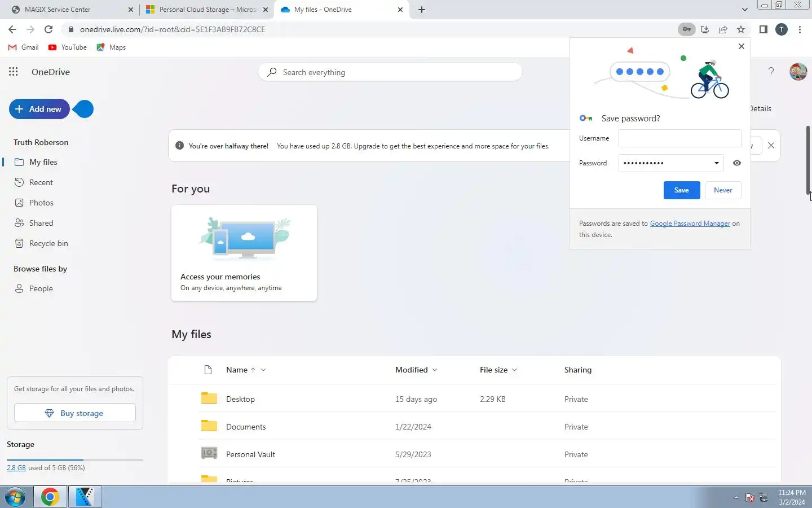Open the Documents folder name
812x508 pixels.
coord(246,427)
